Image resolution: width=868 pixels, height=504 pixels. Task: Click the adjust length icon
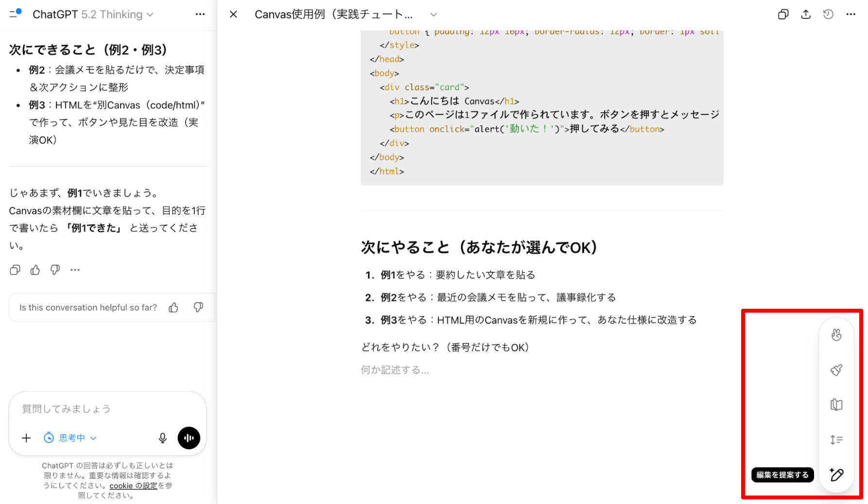[x=836, y=440]
